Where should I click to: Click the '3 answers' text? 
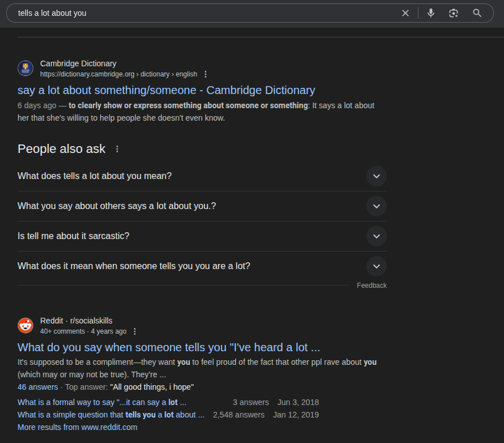251,402
